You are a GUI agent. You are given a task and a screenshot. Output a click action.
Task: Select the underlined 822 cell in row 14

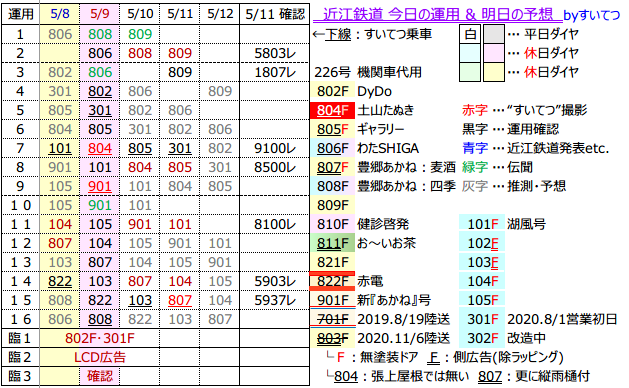tap(60, 281)
